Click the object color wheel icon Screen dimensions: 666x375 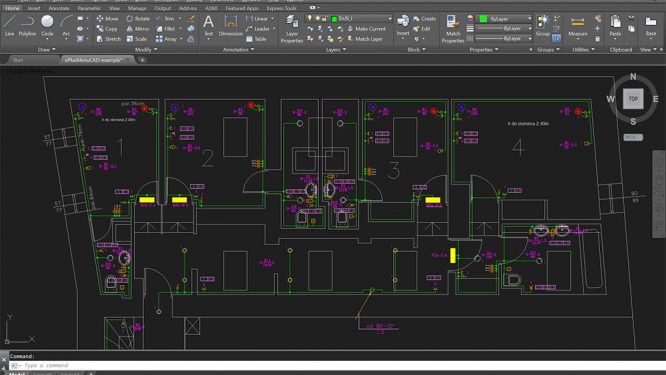coord(470,19)
